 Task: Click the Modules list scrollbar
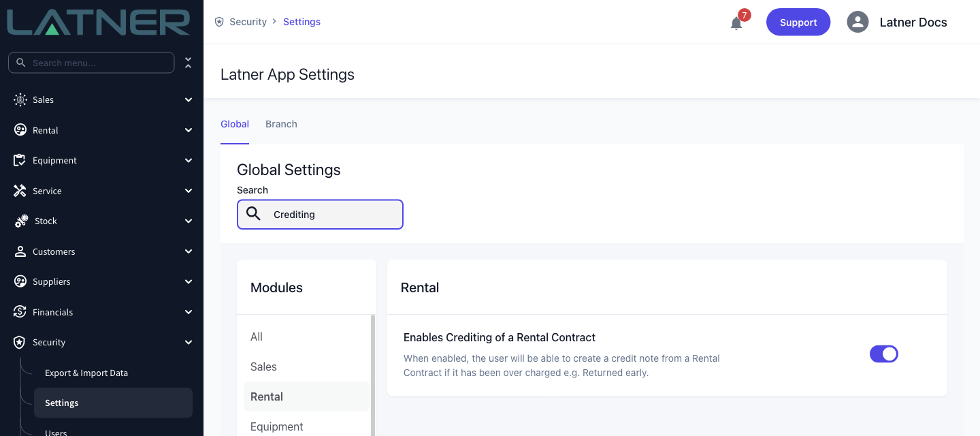point(372,375)
